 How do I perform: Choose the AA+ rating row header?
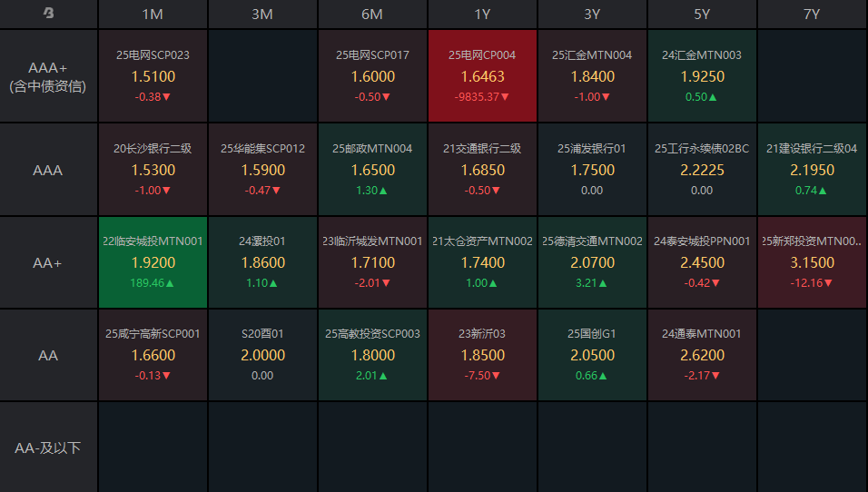pos(48,262)
